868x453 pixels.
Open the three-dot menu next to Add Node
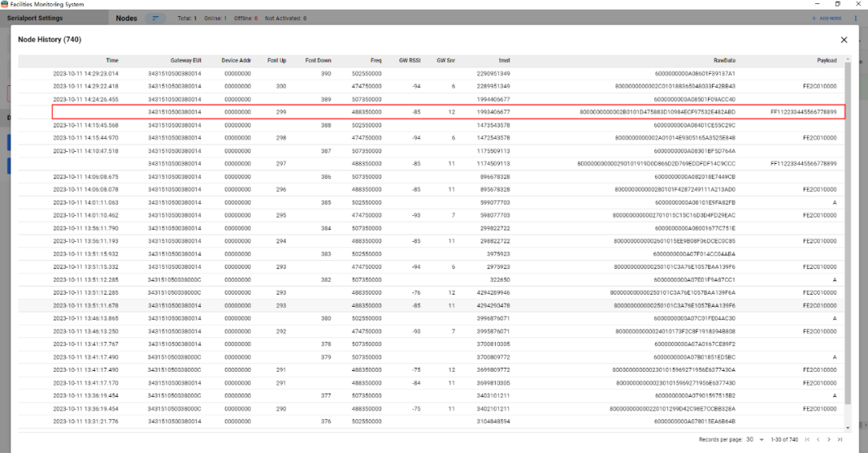(x=856, y=18)
